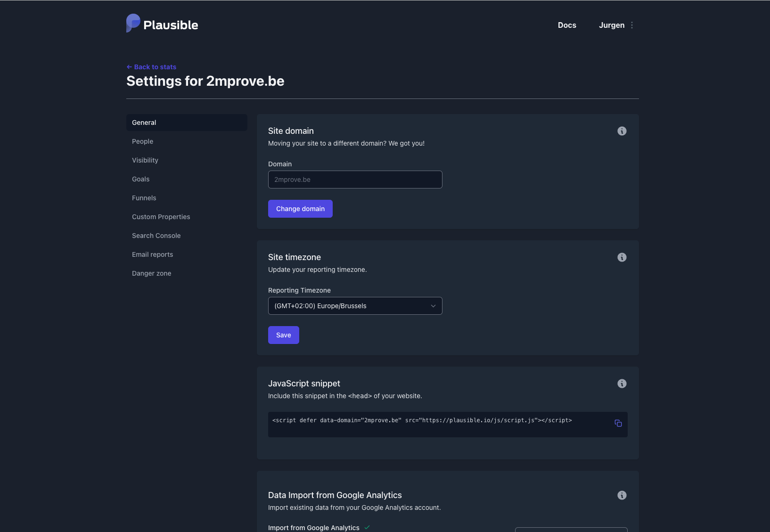Click the Docs link in header
The width and height of the screenshot is (770, 532).
(567, 25)
